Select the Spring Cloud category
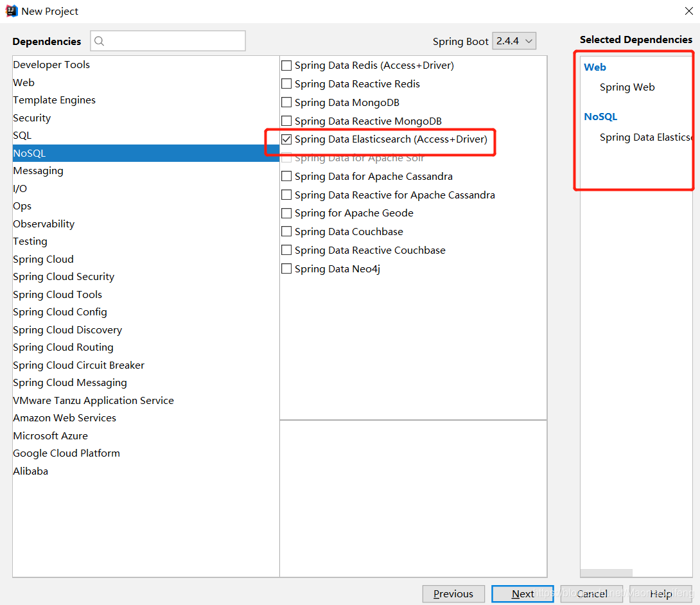Screen dimensions: 700x605 (146, 259)
